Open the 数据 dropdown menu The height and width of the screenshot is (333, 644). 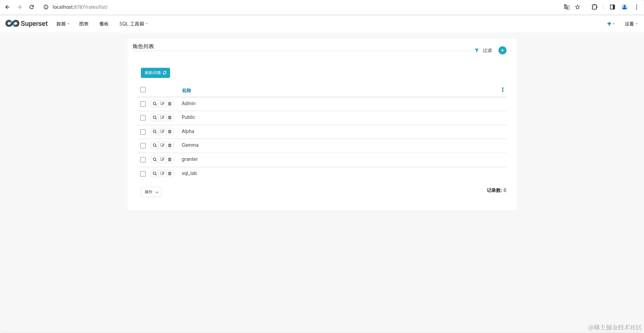[63, 24]
